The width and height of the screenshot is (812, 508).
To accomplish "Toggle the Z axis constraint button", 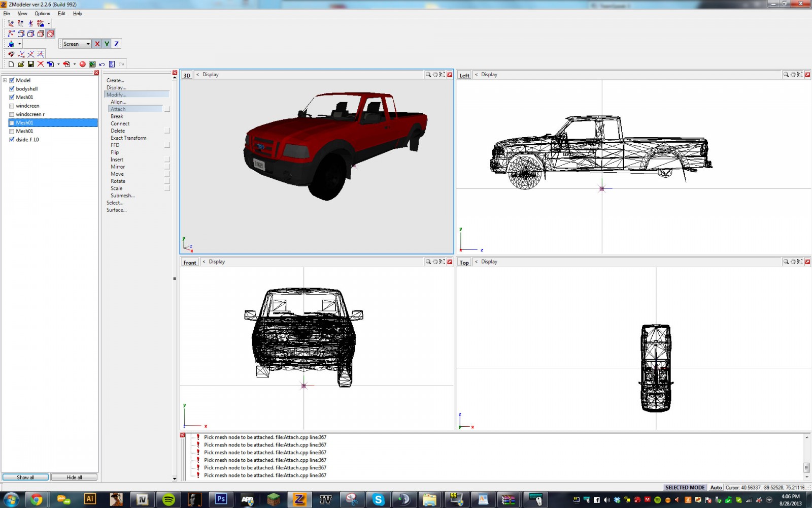I will [116, 44].
